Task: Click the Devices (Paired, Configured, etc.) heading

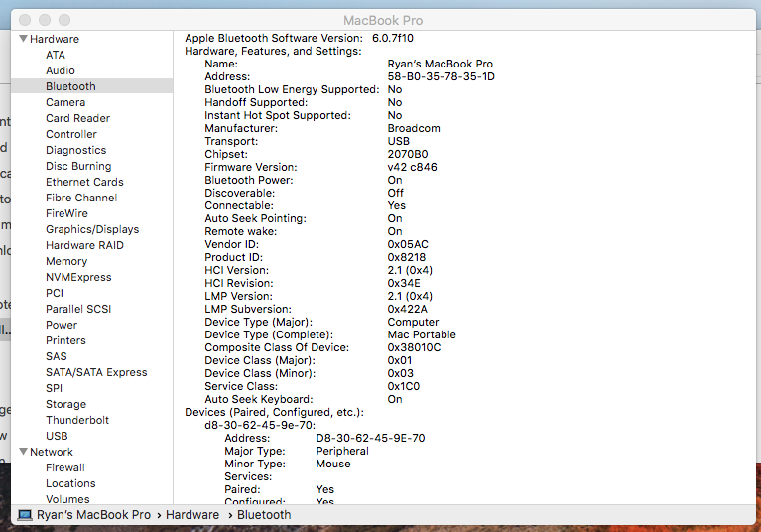Action: click(x=274, y=412)
